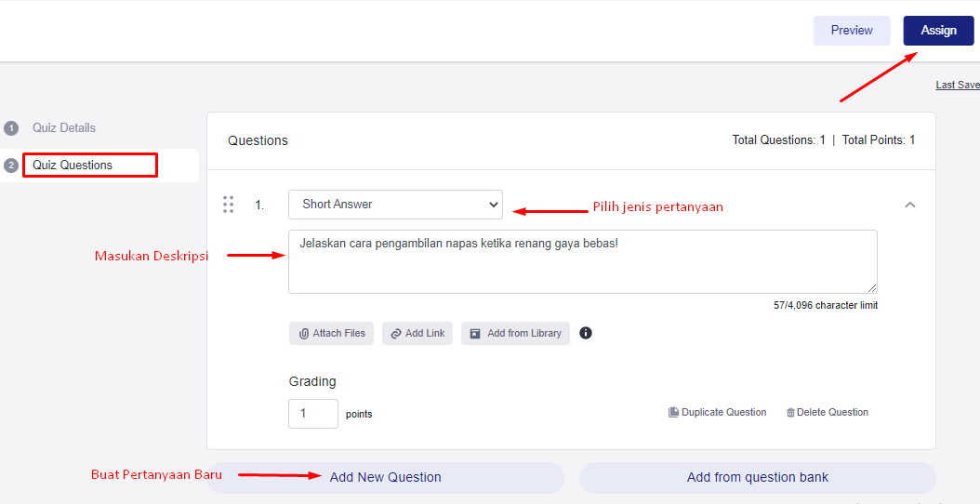
Task: Click the Delete Question trash icon
Action: coord(790,413)
